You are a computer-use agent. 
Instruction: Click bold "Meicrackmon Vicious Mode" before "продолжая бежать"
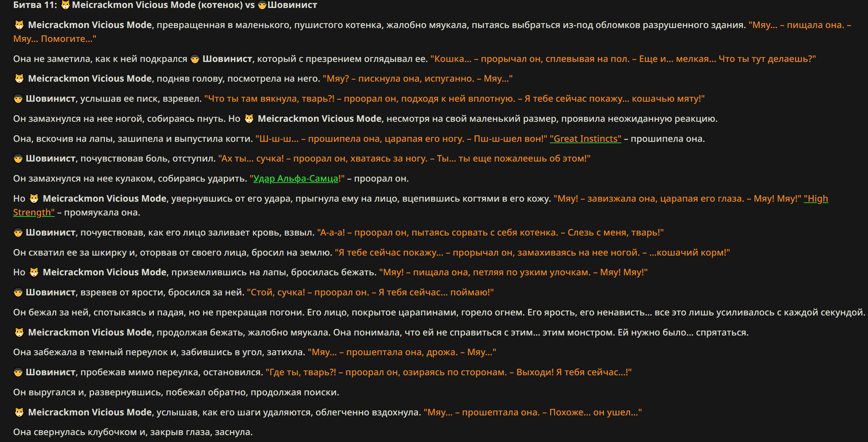pyautogui.click(x=90, y=332)
